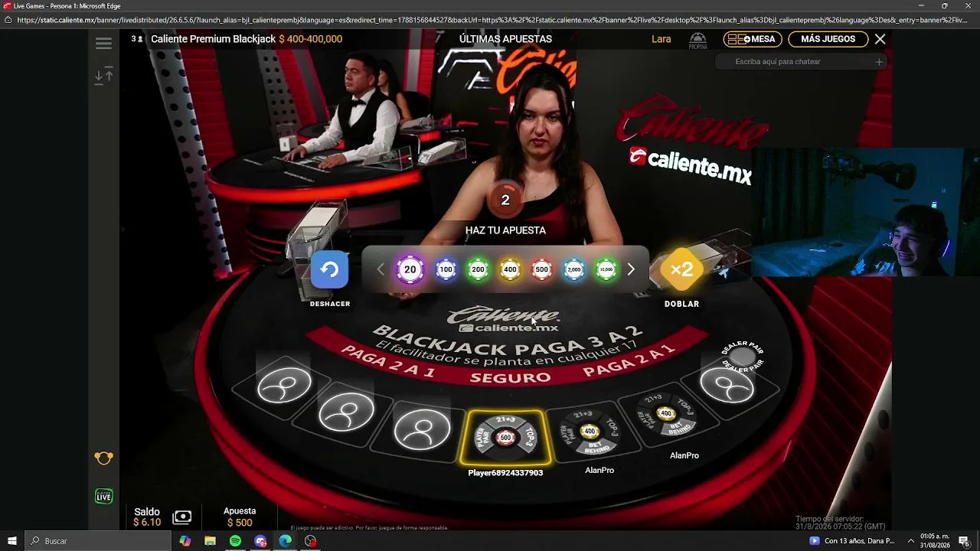Click Bet Behind on the lower AlanPro seat
This screenshot has width=980, height=551.
click(595, 446)
